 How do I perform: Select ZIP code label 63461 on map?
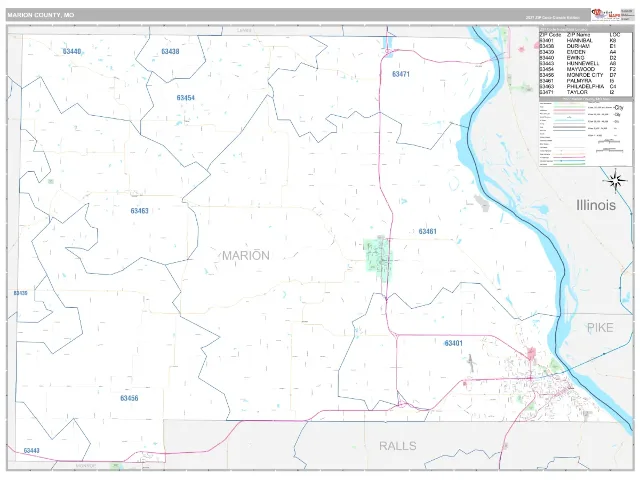pos(428,231)
